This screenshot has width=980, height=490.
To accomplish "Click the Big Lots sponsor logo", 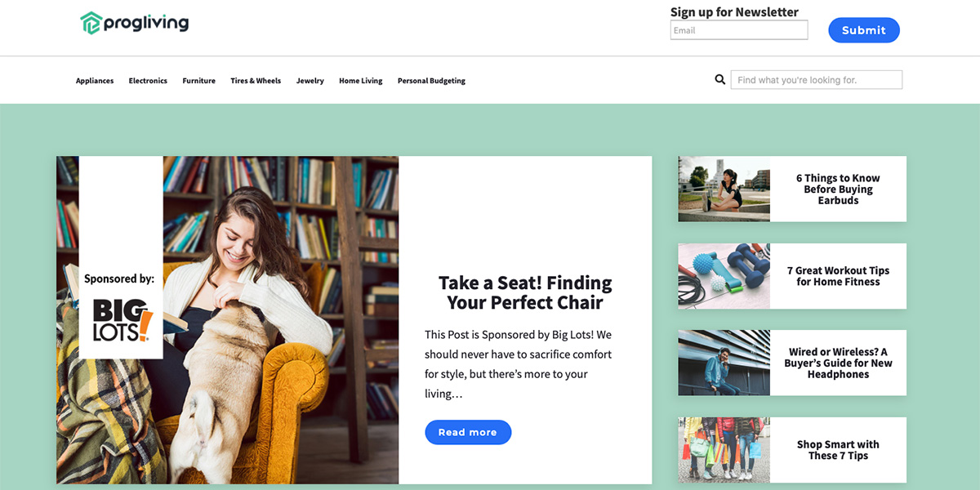I will (x=122, y=319).
